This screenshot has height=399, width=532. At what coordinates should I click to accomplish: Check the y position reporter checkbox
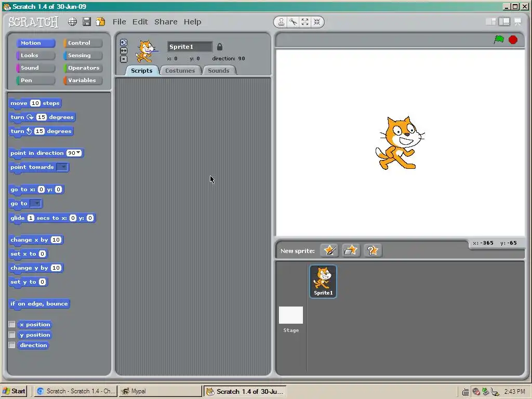(x=12, y=335)
